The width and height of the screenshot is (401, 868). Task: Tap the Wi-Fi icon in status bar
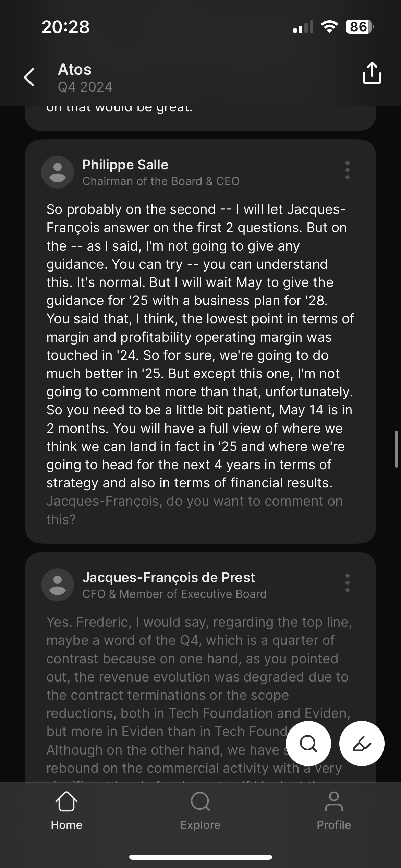[x=329, y=27]
